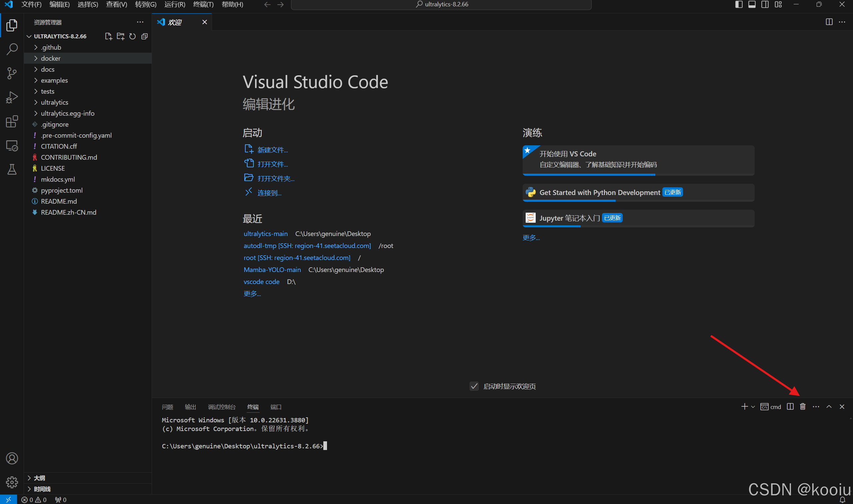Toggle the bottom panel layout button
Viewport: 853px width, 504px height.
pos(752,4)
